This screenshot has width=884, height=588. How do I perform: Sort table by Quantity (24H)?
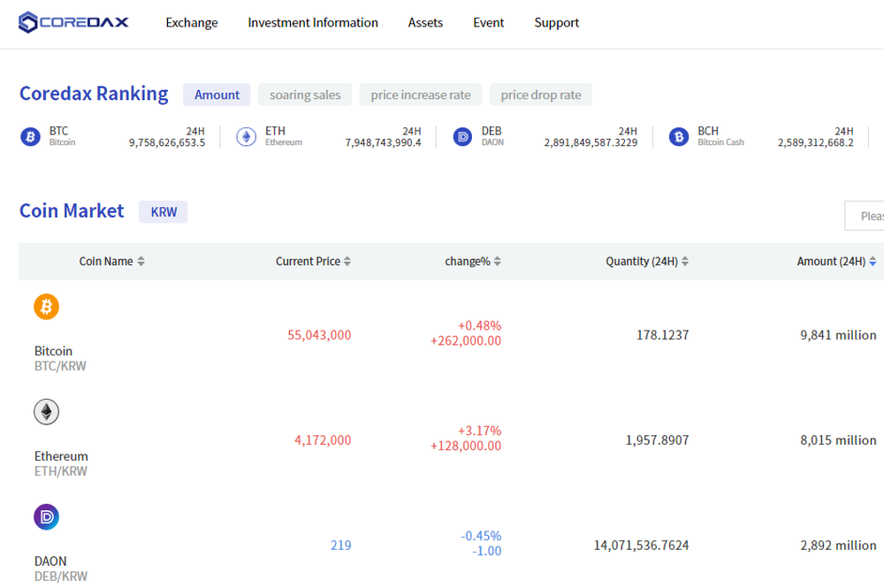(647, 262)
